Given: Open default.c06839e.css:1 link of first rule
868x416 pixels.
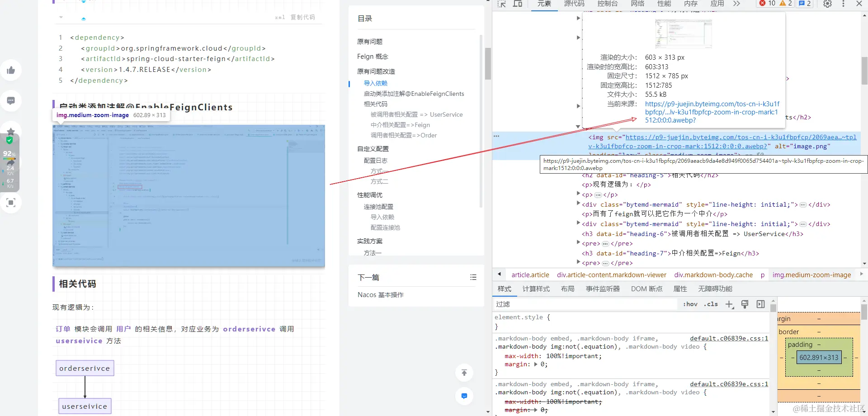Looking at the screenshot, I should pos(729,338).
